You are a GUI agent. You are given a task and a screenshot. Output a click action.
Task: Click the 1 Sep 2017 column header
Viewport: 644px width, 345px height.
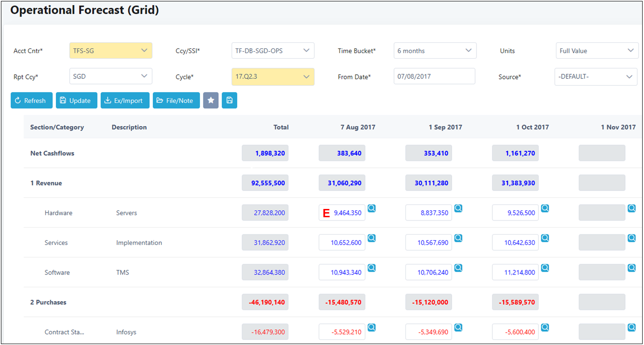click(x=445, y=127)
